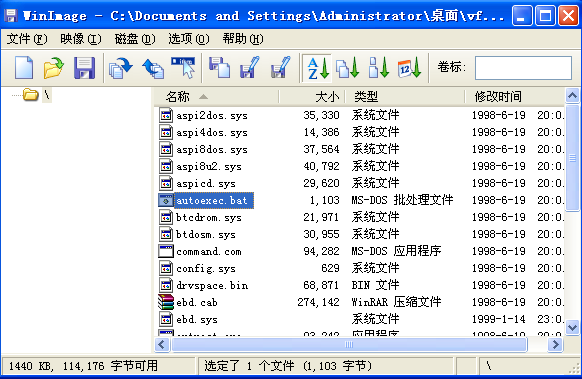
Task: Sort by the 类型 column header
Action: (405, 97)
